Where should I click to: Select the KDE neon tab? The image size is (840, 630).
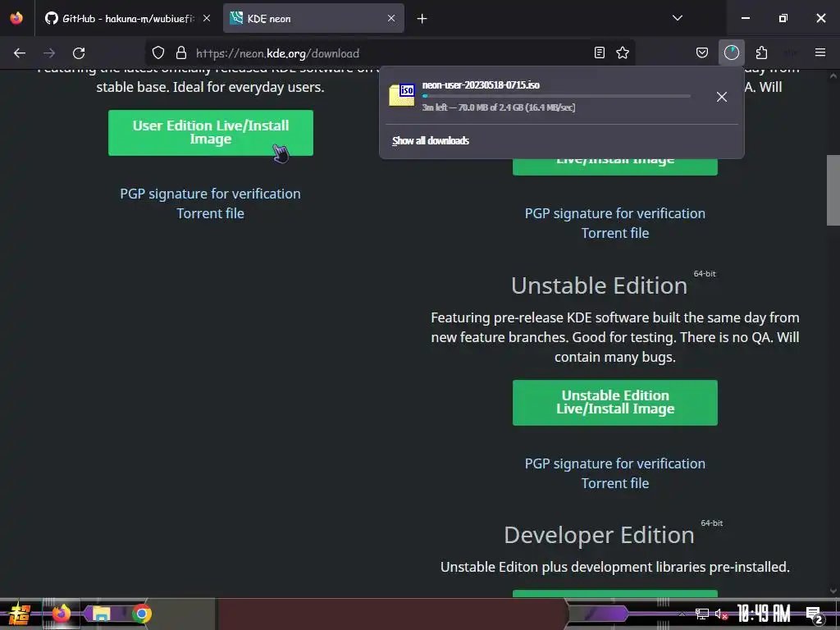point(313,19)
